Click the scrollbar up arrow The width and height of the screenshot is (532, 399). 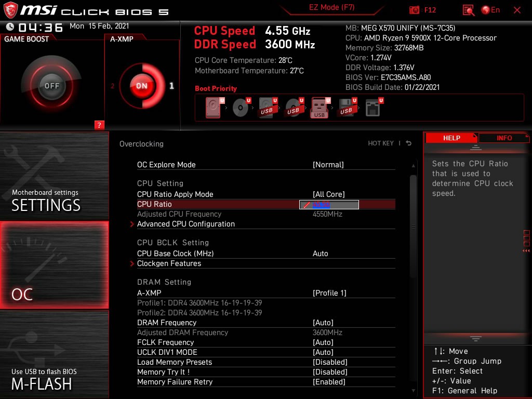413,166
